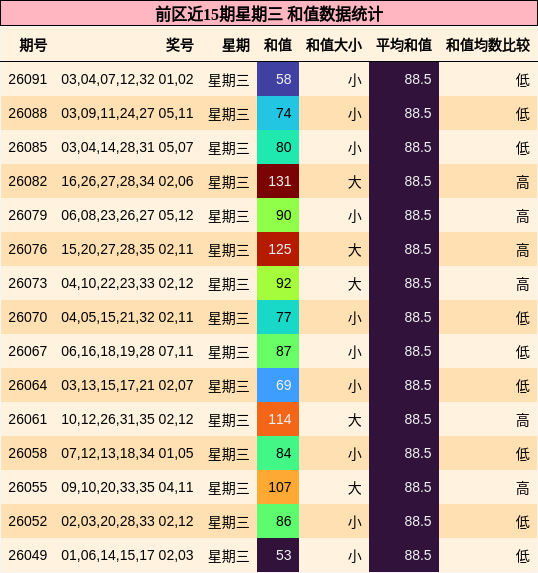Click issue number 26070
538x573 pixels.
coord(28,317)
